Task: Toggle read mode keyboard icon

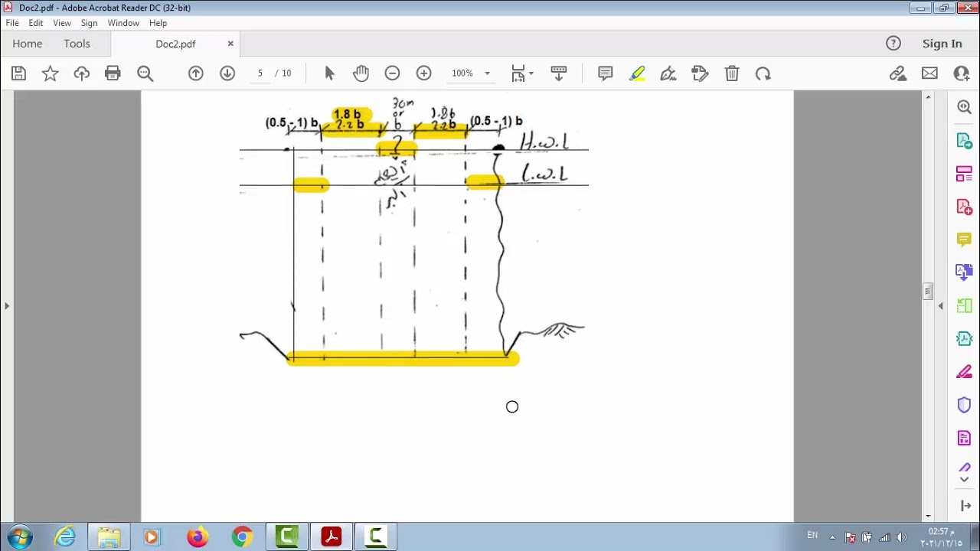Action: coord(559,73)
